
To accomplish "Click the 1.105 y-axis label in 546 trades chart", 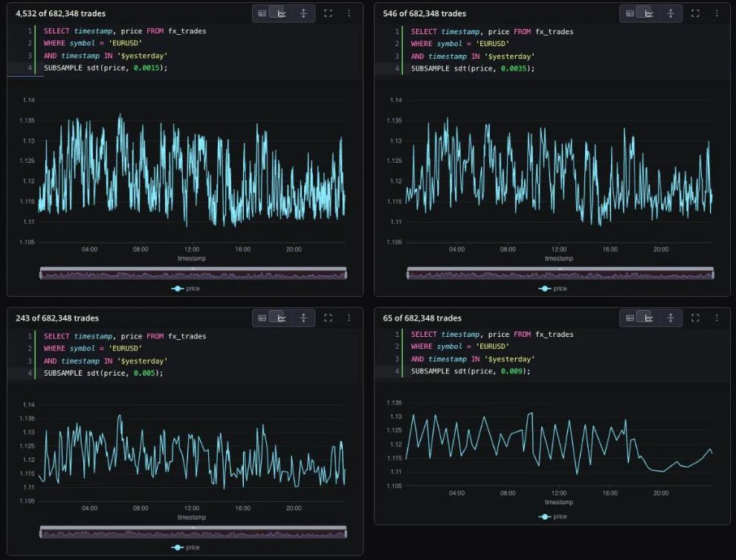I will point(394,242).
